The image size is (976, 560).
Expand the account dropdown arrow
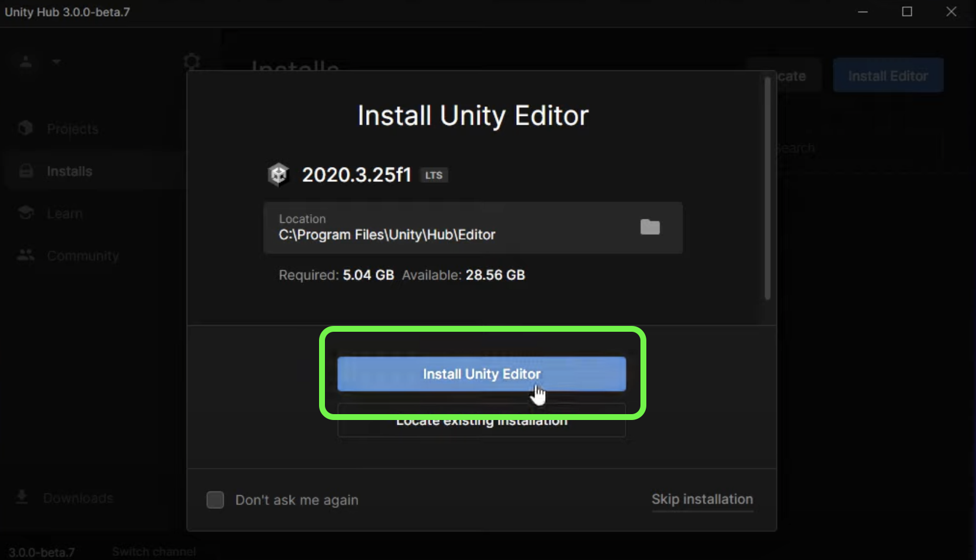pos(57,61)
